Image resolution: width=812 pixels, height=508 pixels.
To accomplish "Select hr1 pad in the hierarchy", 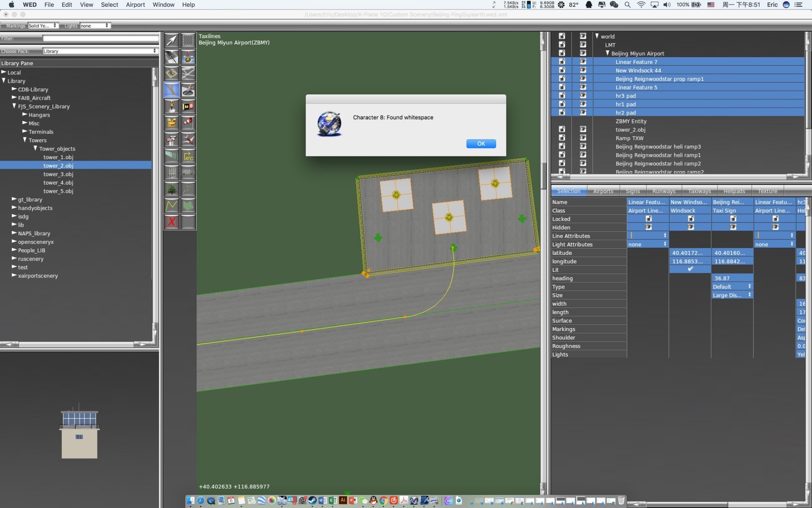I will pyautogui.click(x=626, y=104).
